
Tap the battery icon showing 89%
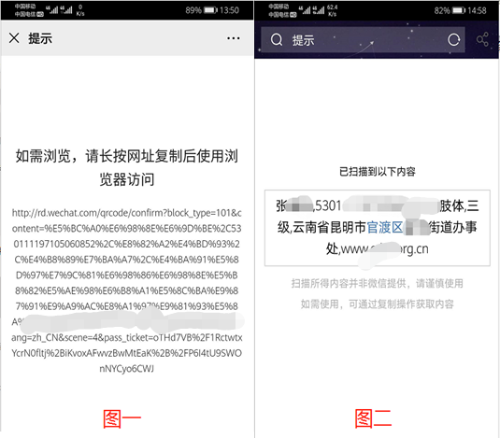tap(211, 10)
